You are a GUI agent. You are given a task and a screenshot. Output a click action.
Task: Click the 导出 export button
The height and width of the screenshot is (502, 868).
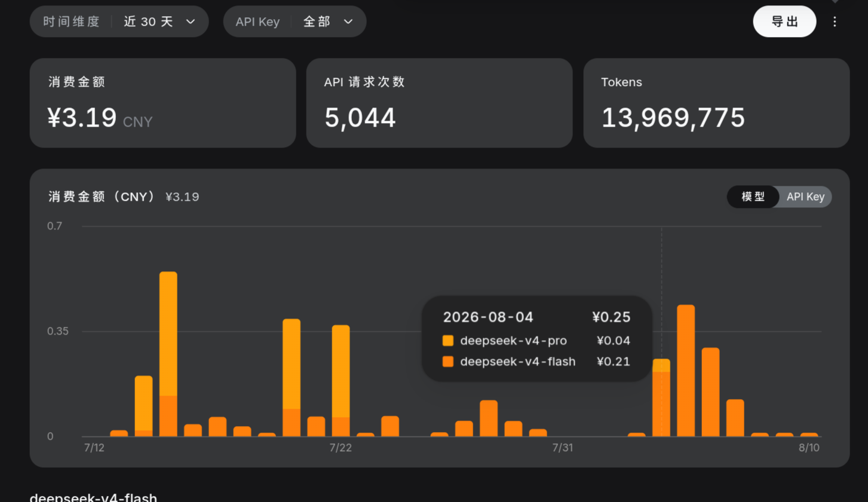784,22
